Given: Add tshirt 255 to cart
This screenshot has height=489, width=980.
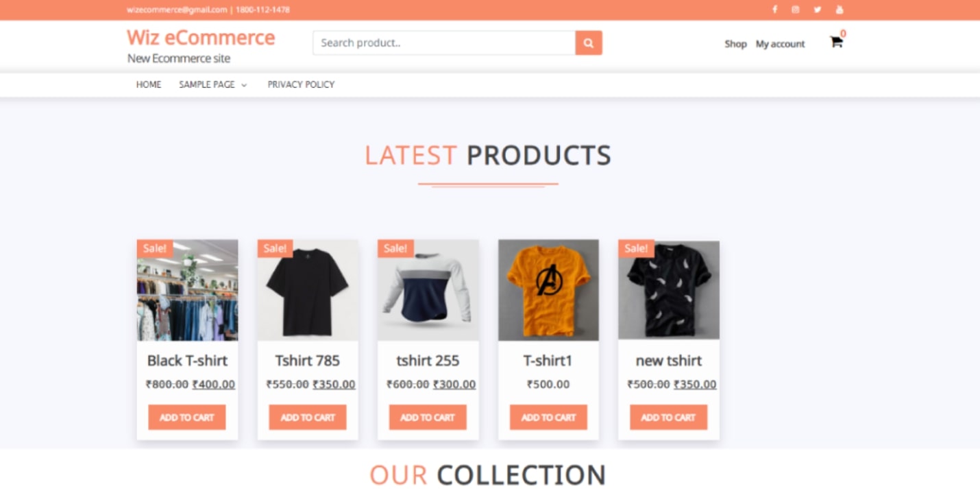Looking at the screenshot, I should tap(428, 417).
